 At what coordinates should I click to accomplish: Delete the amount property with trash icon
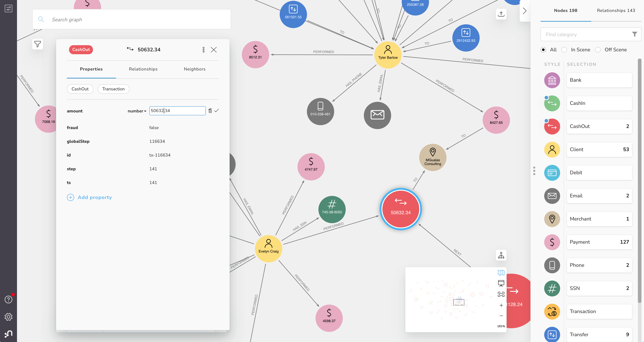click(x=210, y=111)
